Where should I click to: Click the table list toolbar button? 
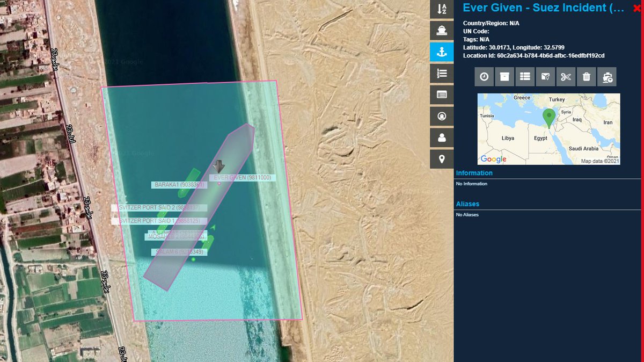coord(525,77)
